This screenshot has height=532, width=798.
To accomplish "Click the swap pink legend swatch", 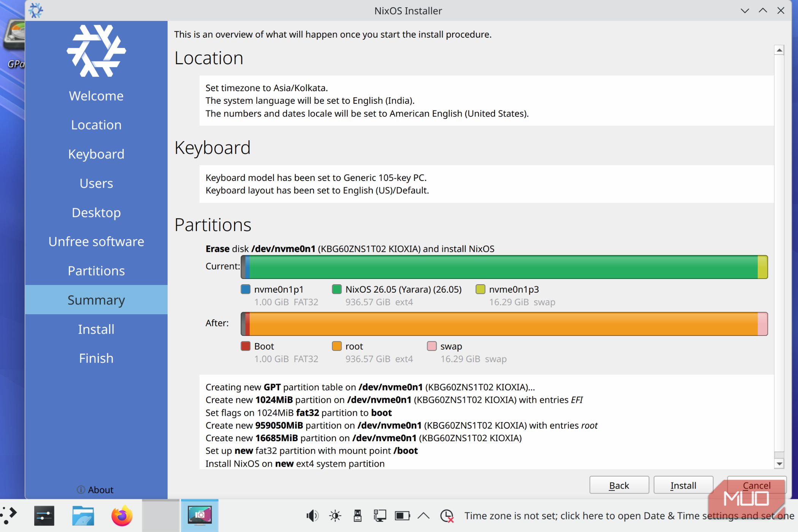I will pyautogui.click(x=432, y=346).
